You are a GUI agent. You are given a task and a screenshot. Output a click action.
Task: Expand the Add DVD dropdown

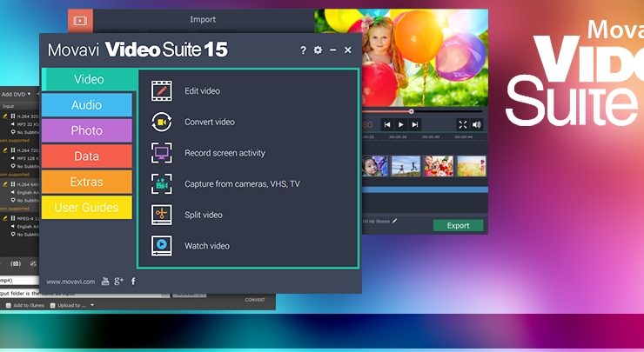(x=28, y=94)
